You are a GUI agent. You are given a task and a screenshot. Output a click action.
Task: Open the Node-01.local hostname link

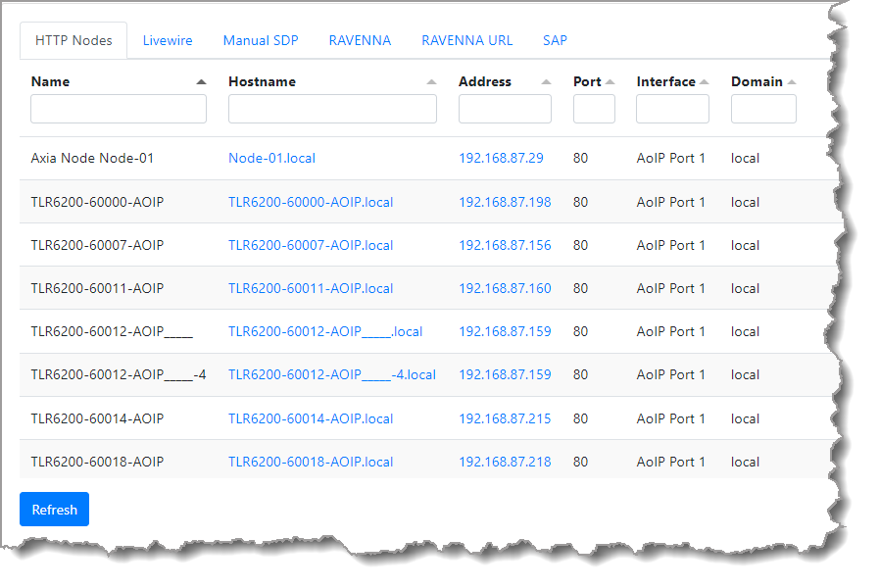click(x=271, y=158)
